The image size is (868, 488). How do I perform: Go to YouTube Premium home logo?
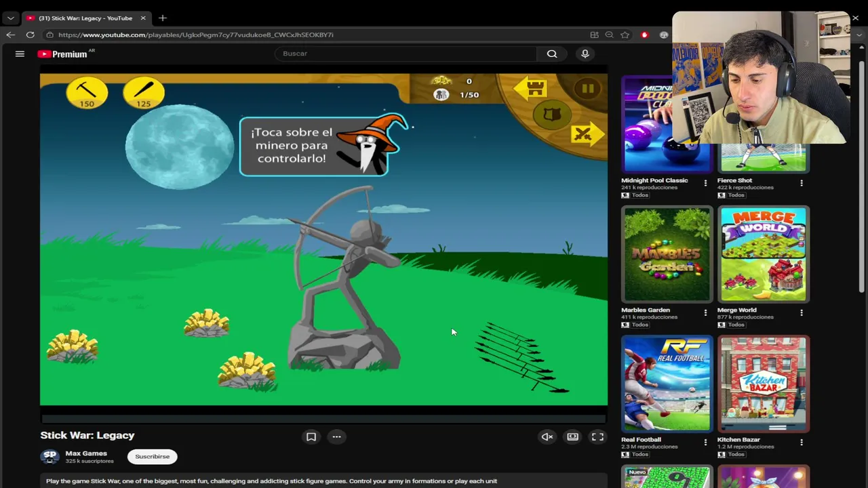coord(62,54)
